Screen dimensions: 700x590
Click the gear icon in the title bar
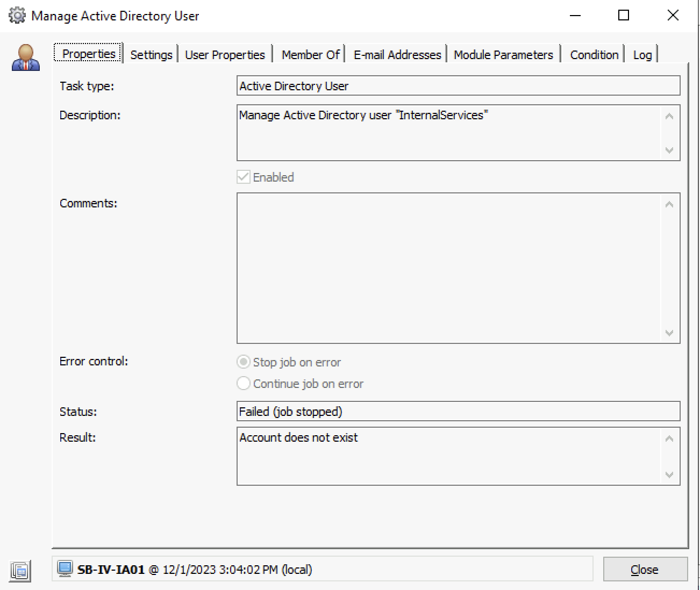tap(17, 16)
